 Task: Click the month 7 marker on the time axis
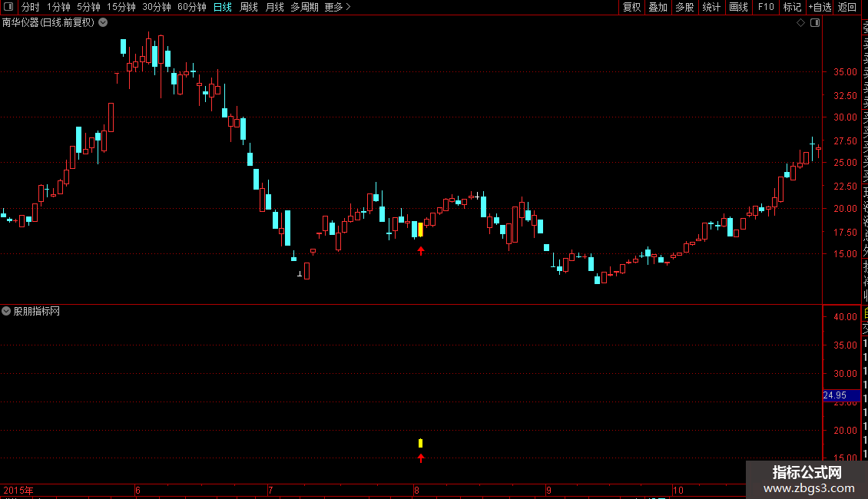point(270,490)
